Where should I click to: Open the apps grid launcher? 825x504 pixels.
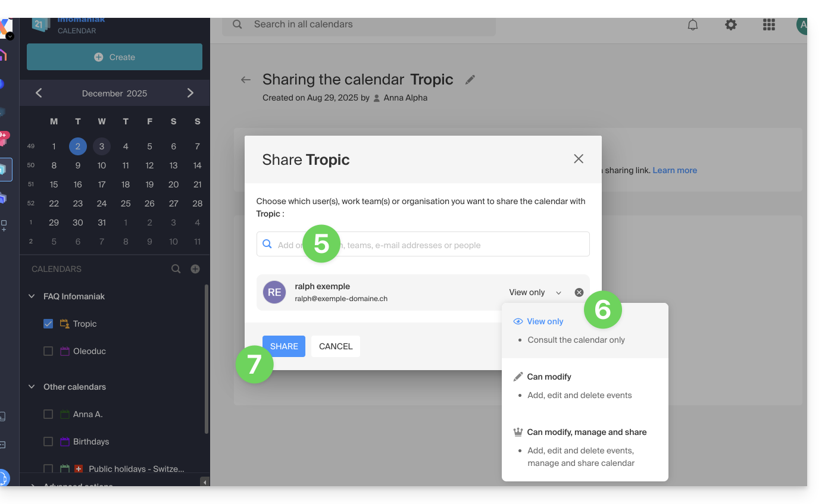tap(768, 24)
